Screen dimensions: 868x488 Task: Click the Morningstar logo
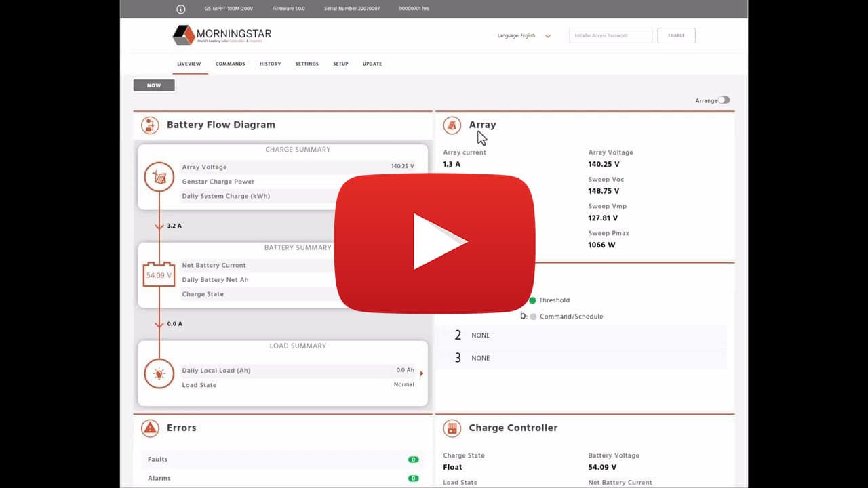coord(222,35)
